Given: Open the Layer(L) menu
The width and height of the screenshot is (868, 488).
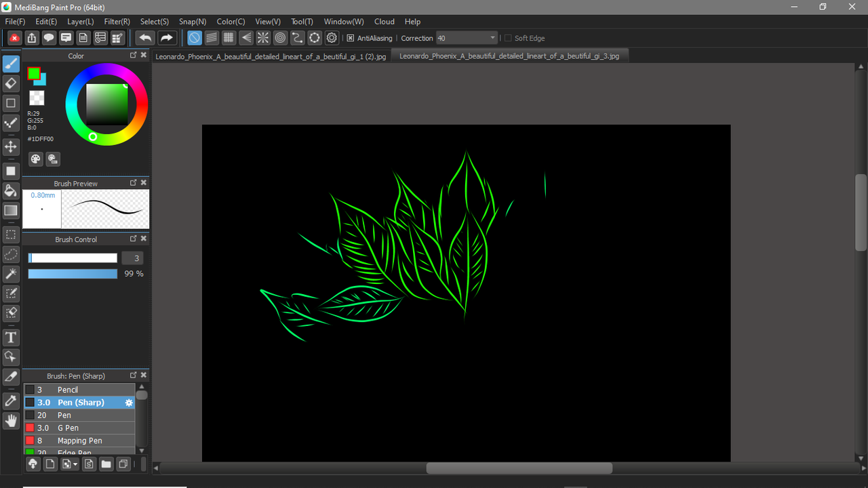Looking at the screenshot, I should coord(81,22).
